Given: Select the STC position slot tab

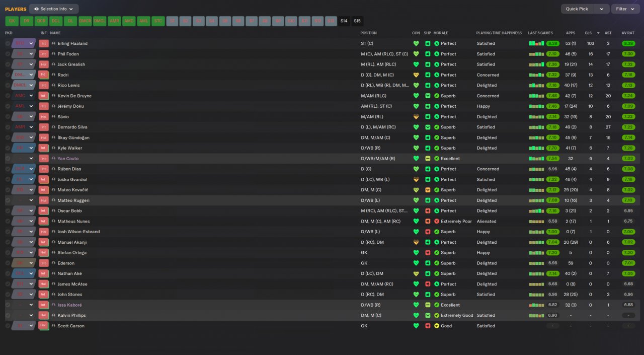Looking at the screenshot, I should (x=158, y=21).
